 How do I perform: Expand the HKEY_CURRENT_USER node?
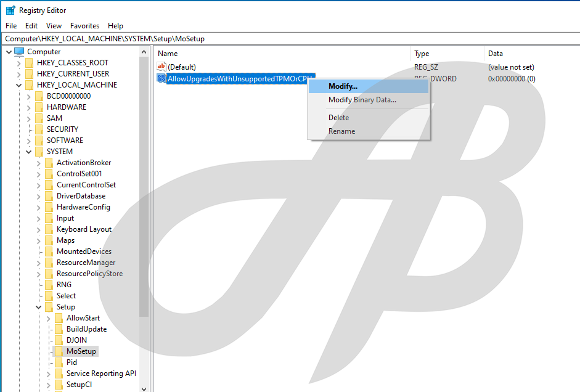(19, 75)
